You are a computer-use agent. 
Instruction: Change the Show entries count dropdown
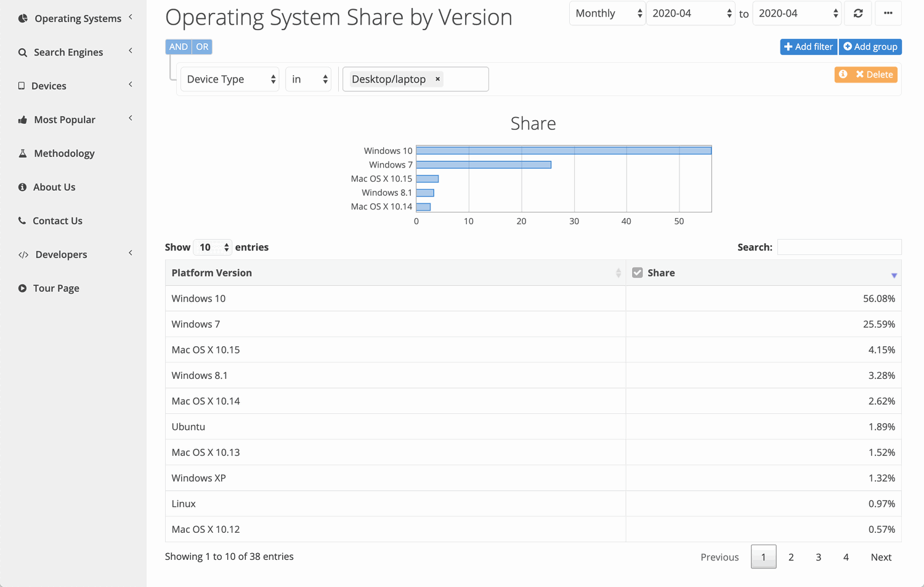213,246
